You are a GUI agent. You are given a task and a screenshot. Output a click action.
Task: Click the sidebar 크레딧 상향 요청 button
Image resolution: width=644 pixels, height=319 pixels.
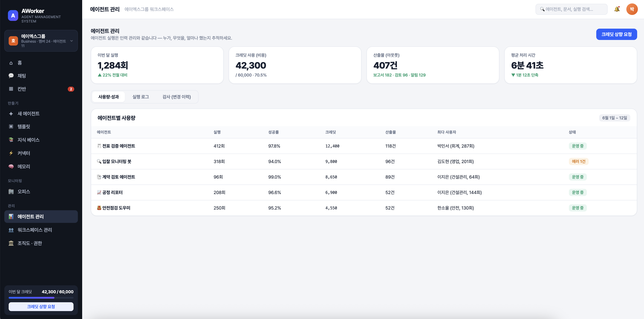tap(41, 307)
